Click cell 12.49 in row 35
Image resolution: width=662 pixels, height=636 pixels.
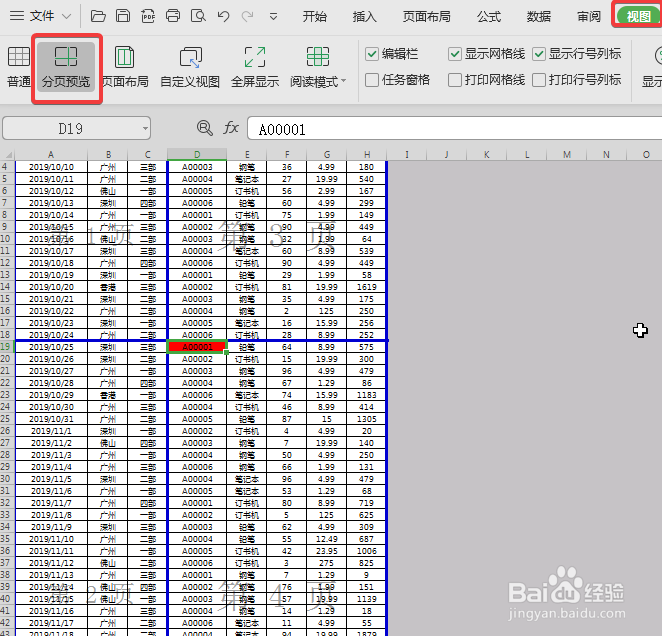[327, 539]
